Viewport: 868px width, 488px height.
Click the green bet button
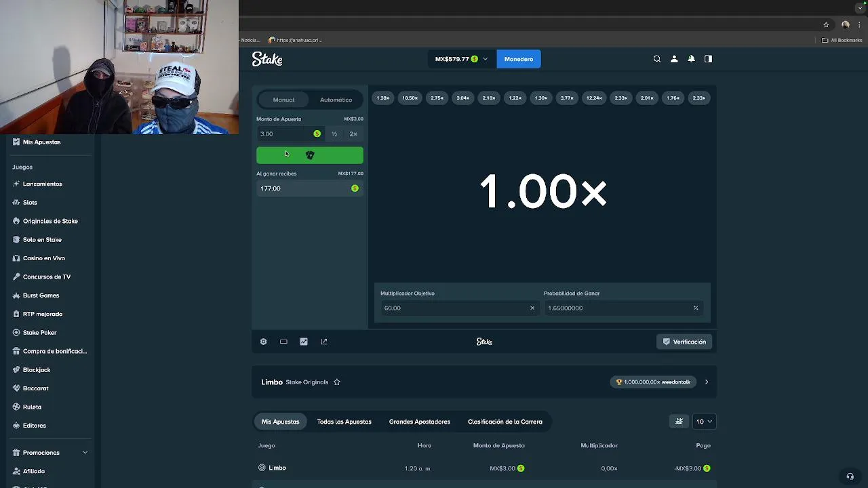click(310, 155)
